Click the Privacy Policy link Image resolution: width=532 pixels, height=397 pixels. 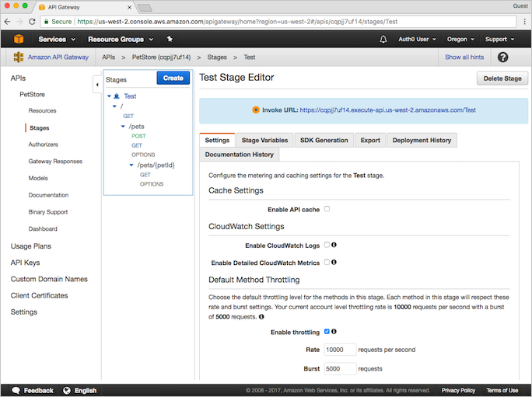point(458,390)
